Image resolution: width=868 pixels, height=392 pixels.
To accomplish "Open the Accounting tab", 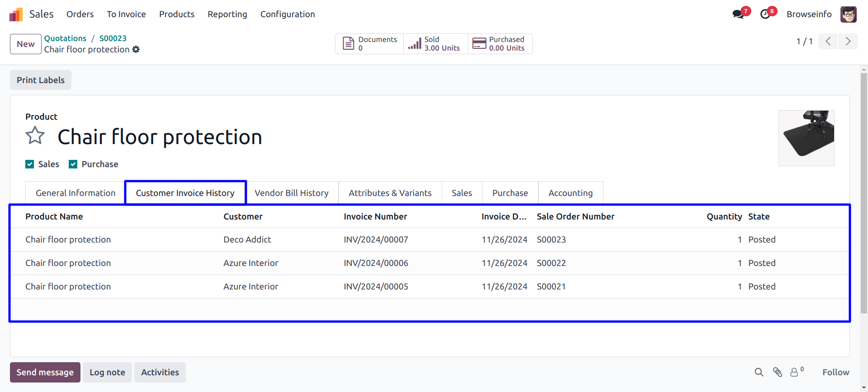I will (571, 193).
